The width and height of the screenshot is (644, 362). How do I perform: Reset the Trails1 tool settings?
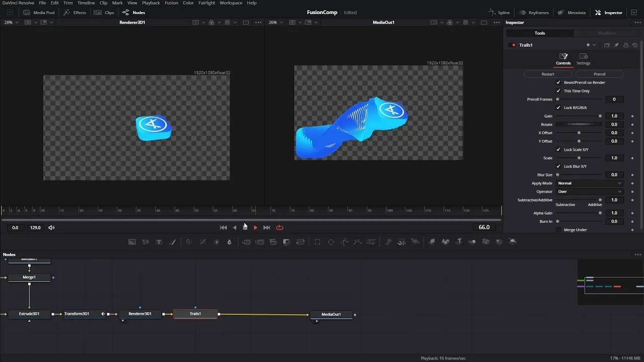click(635, 45)
